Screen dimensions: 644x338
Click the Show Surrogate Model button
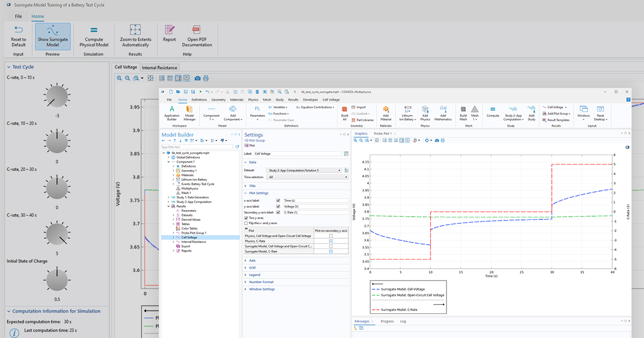tap(52, 36)
